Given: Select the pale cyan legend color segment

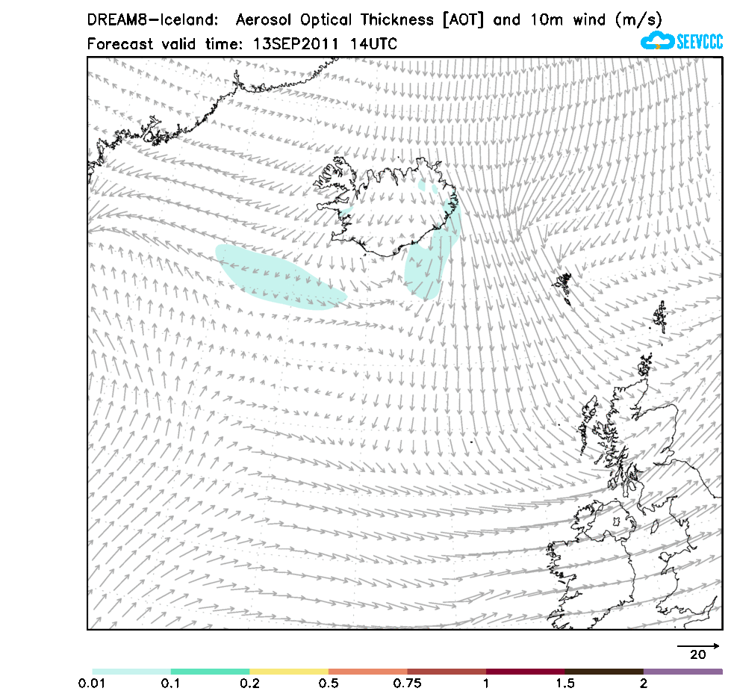Looking at the screenshot, I should [131, 672].
